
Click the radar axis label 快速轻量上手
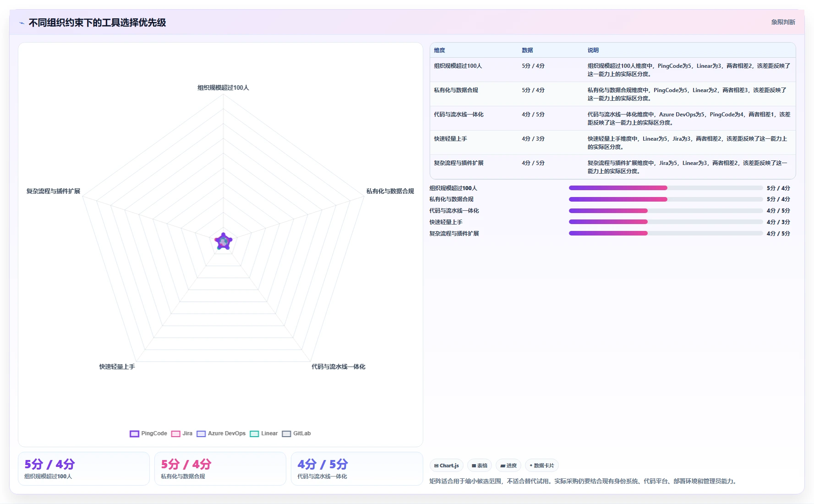pos(117,367)
